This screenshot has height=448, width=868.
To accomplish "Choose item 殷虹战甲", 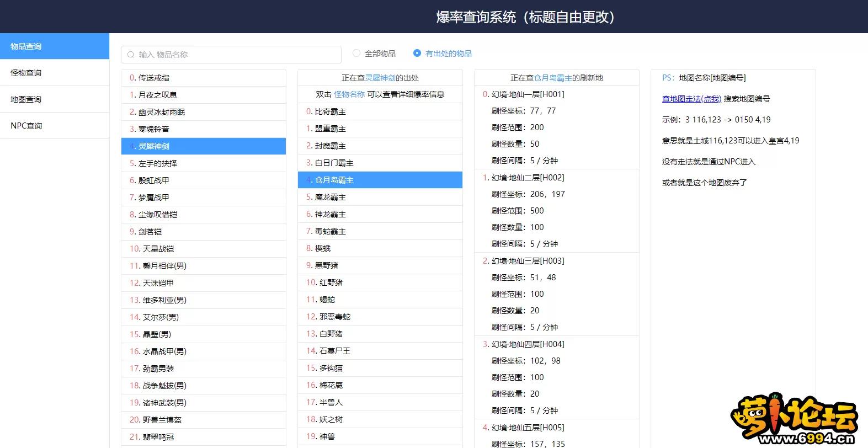I will [x=204, y=180].
